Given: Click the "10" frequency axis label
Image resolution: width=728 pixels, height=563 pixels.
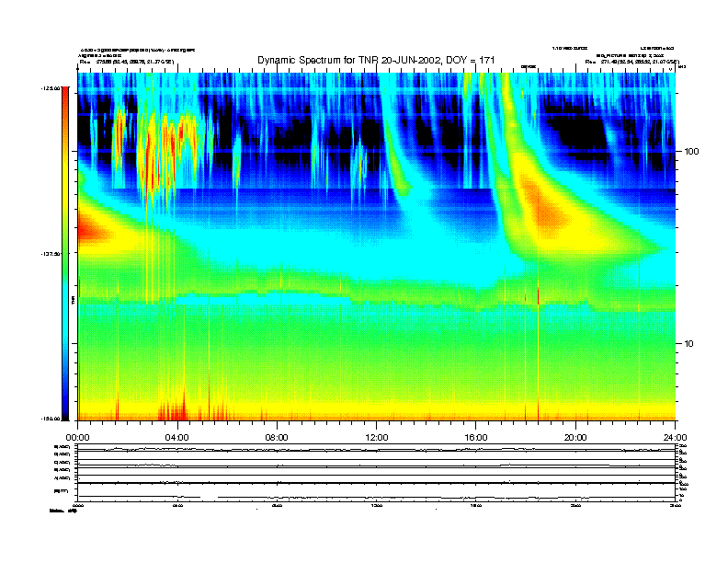Looking at the screenshot, I should click(689, 344).
